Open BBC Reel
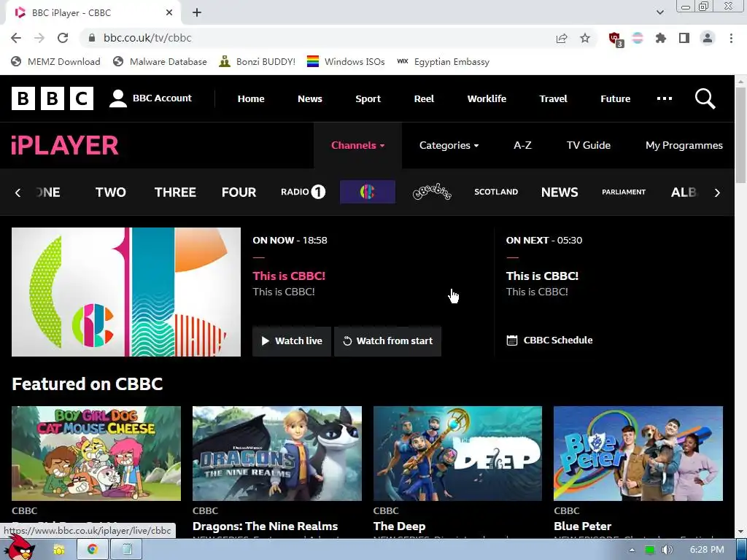The height and width of the screenshot is (560, 747). click(424, 98)
